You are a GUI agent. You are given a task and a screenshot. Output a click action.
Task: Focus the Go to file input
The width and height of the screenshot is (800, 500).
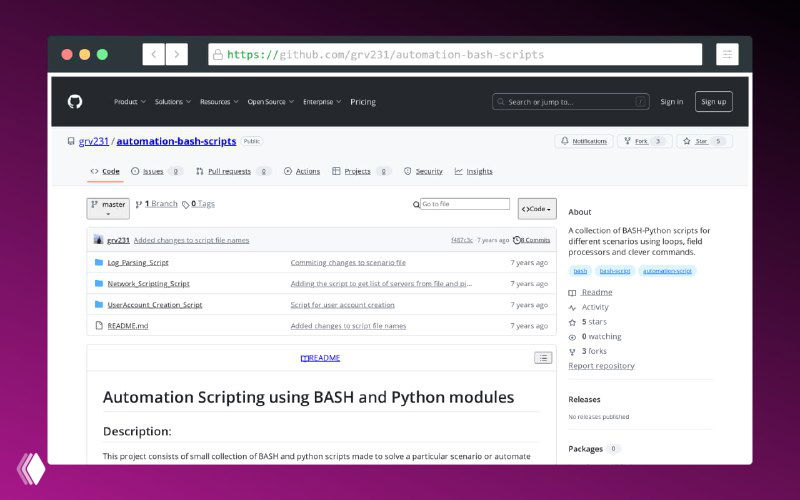click(465, 204)
